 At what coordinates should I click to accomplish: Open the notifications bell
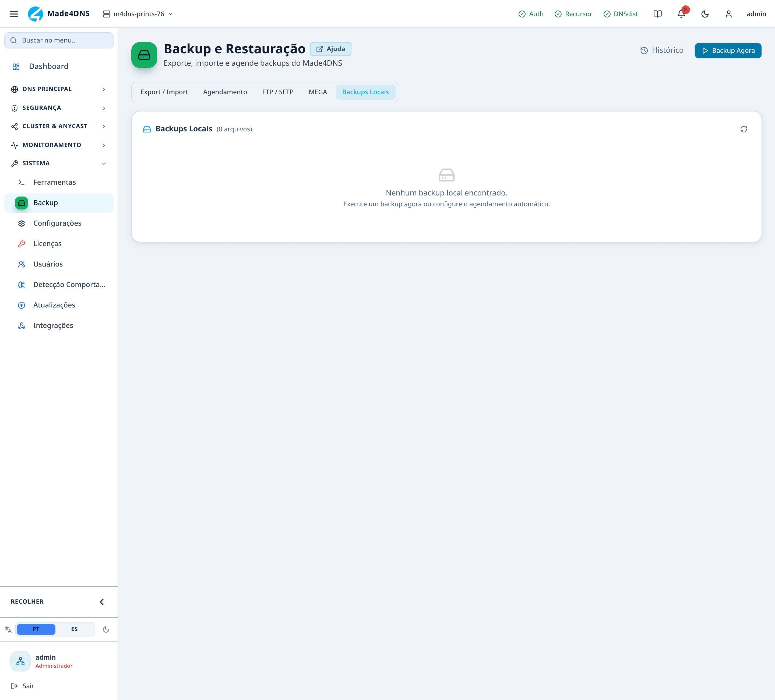[x=681, y=14]
